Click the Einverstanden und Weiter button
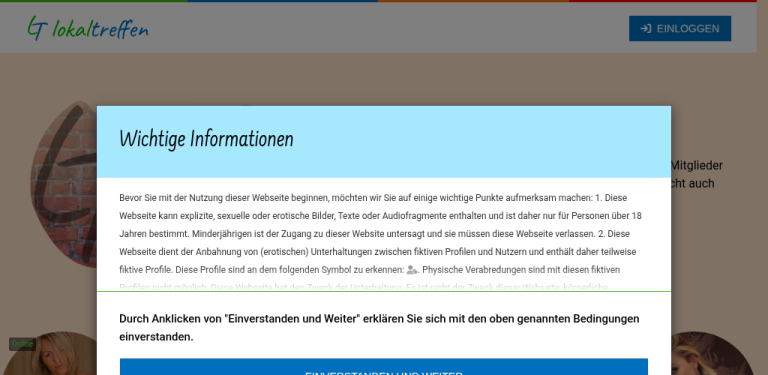This screenshot has width=768, height=375. click(384, 367)
